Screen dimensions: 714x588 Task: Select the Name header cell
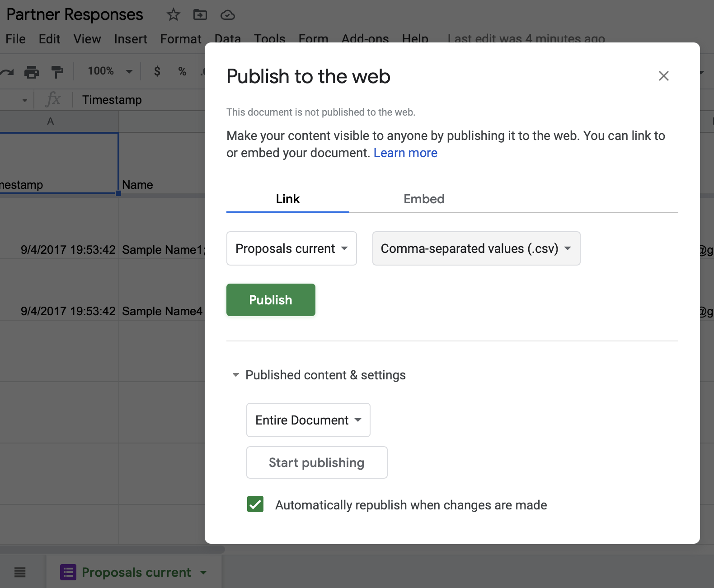pyautogui.click(x=162, y=163)
